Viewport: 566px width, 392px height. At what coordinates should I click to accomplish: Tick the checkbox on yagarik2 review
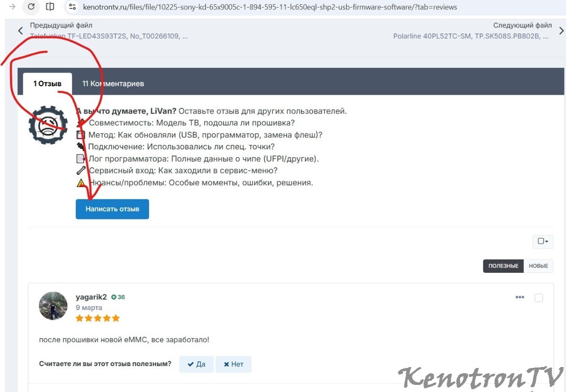click(x=539, y=298)
